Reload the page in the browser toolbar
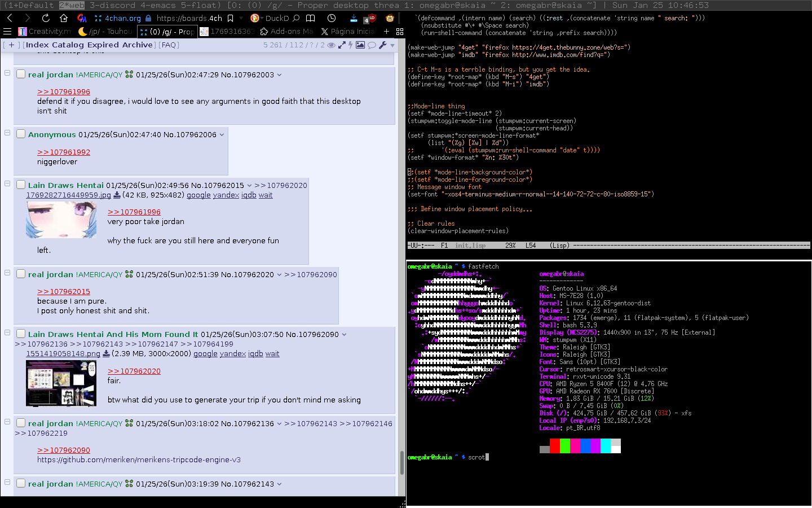 click(x=46, y=18)
